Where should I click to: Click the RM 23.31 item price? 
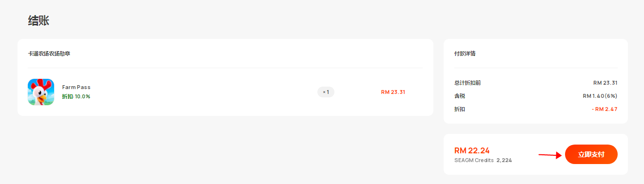point(393,92)
